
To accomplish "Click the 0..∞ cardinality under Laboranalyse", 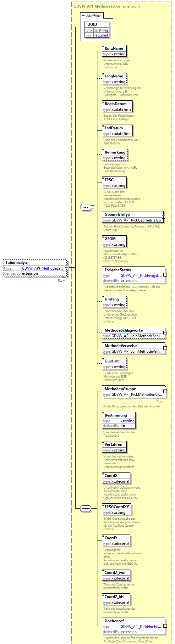I will [61, 280].
